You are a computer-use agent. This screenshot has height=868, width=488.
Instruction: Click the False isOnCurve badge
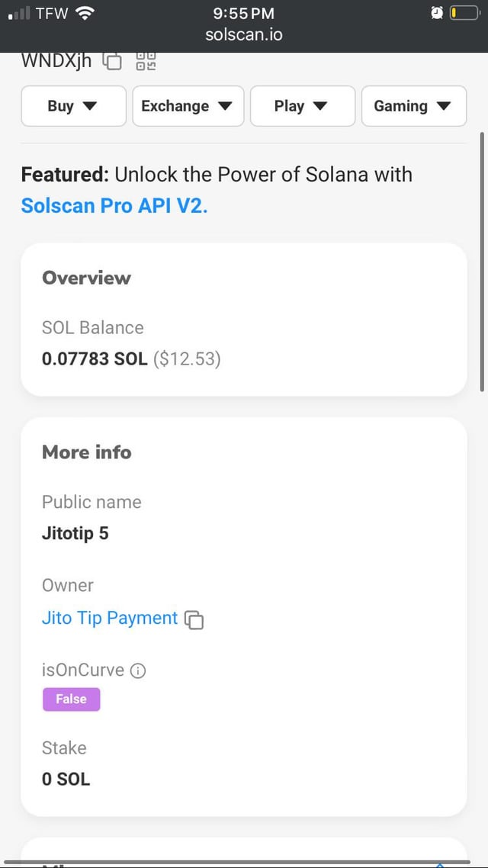[x=71, y=699]
